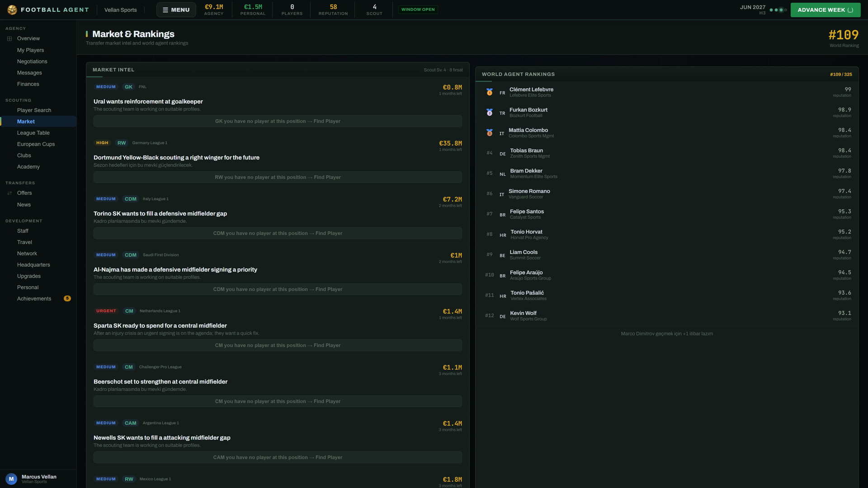Click Beerschot central midfielder headline

(160, 382)
